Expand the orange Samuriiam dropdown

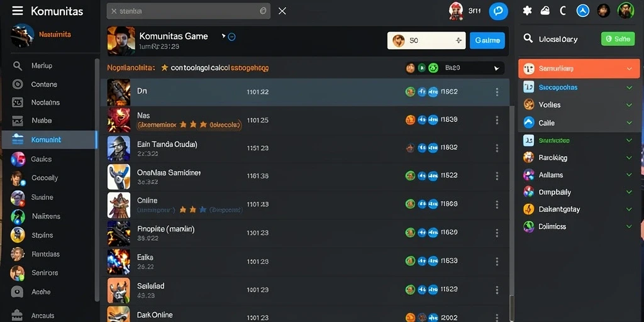click(x=579, y=69)
